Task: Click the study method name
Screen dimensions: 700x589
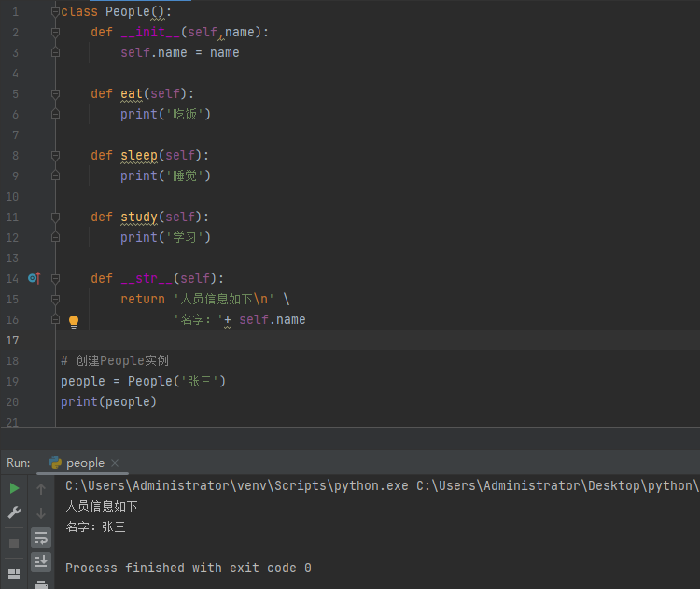Action: tap(139, 217)
